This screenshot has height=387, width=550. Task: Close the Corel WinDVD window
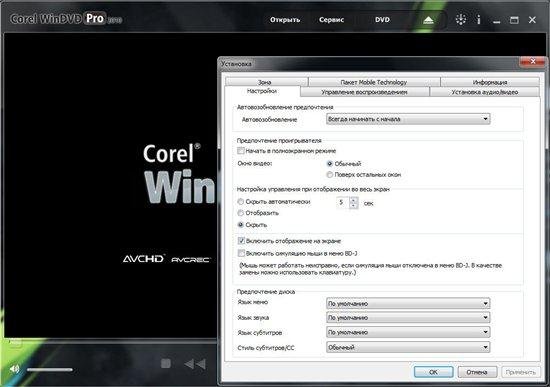point(532,20)
